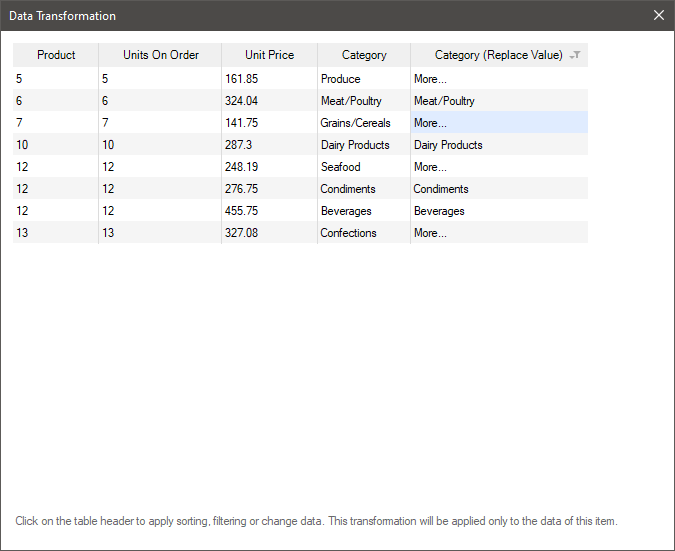Click the Unit Price column header
Viewport: 675px width, 551px height.
tap(269, 55)
